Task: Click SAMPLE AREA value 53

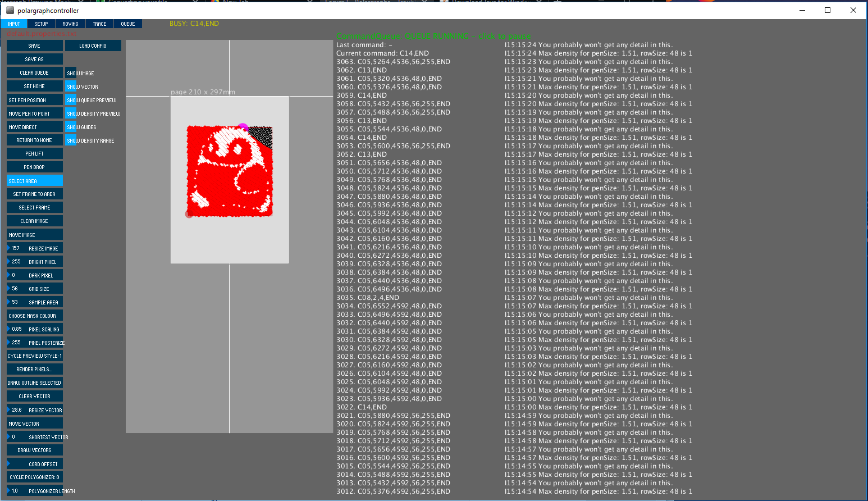Action: [x=35, y=302]
